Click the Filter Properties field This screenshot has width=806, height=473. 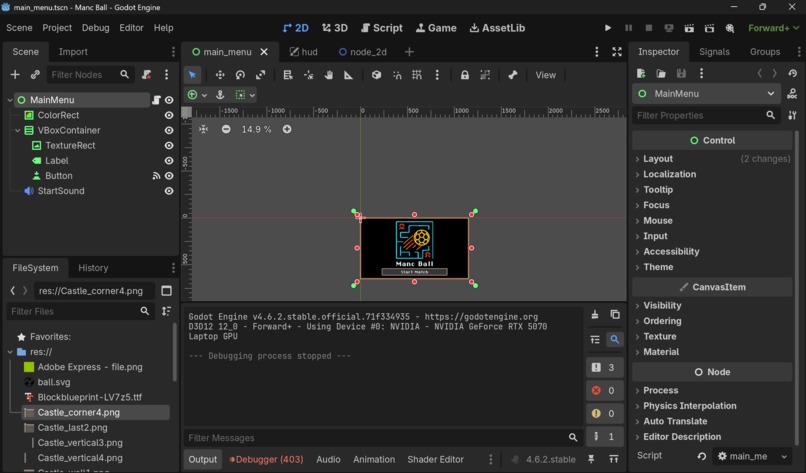(x=706, y=116)
